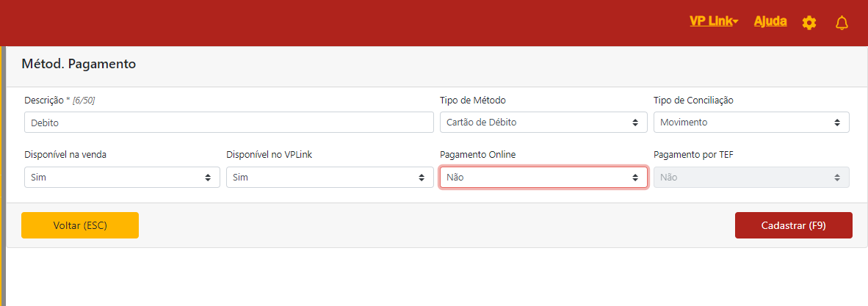Open the Disponível no VPLink dropdown
The image size is (868, 306).
tap(329, 178)
